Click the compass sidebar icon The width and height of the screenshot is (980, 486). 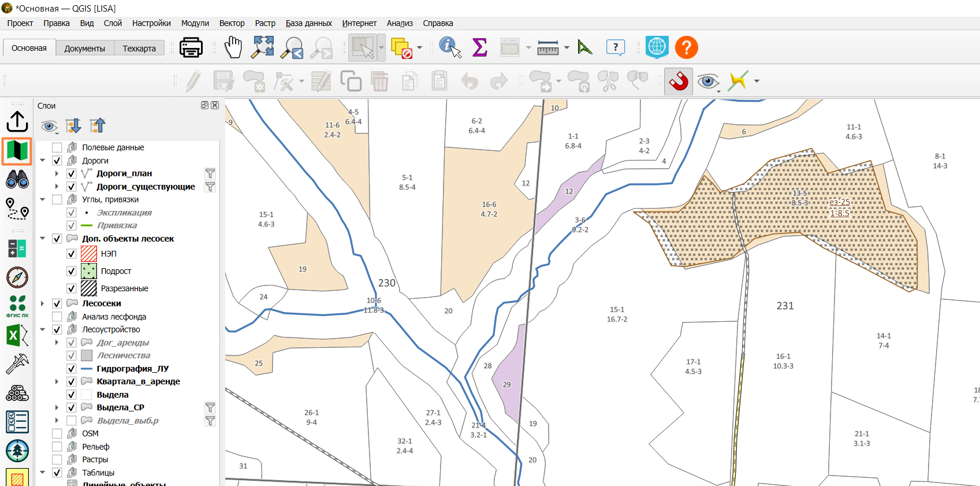17,277
